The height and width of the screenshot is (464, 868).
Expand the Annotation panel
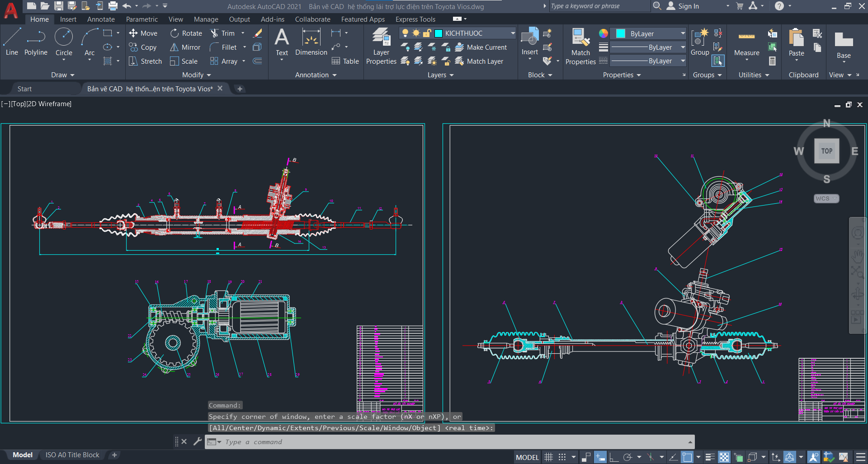(316, 75)
